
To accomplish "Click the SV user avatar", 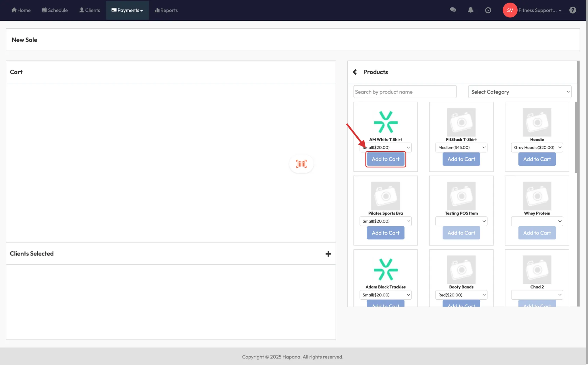I will 510,10.
